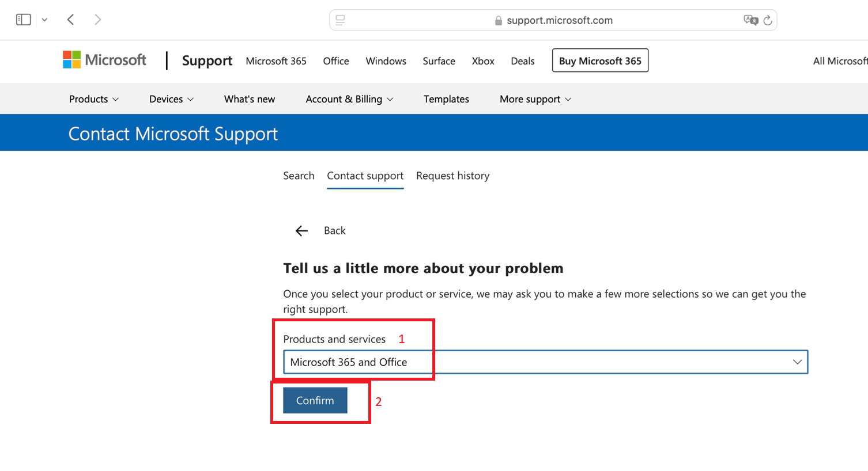Click the 'Products and services' label
The image size is (868, 471).
(334, 339)
